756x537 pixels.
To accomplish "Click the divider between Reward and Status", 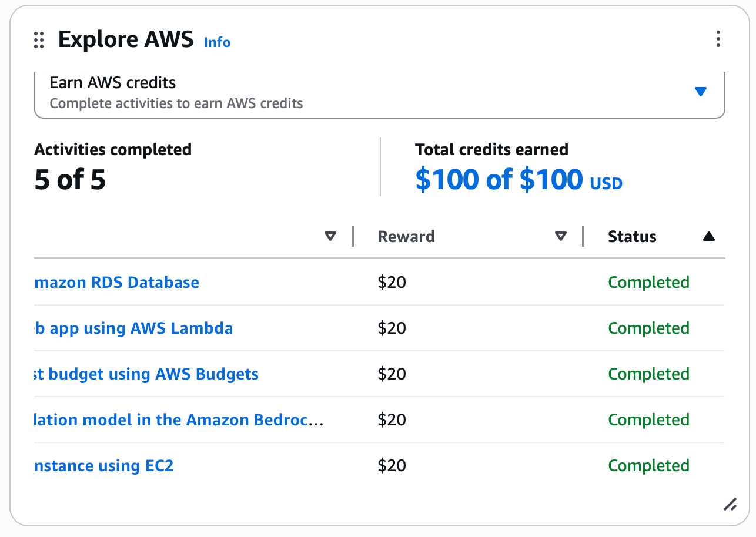I will tap(583, 236).
